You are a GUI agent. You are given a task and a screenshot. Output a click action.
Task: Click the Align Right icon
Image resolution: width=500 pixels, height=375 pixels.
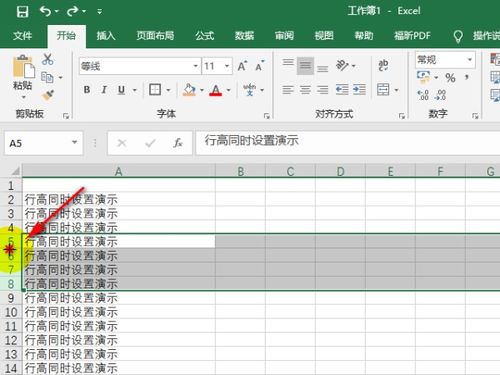click(x=322, y=90)
